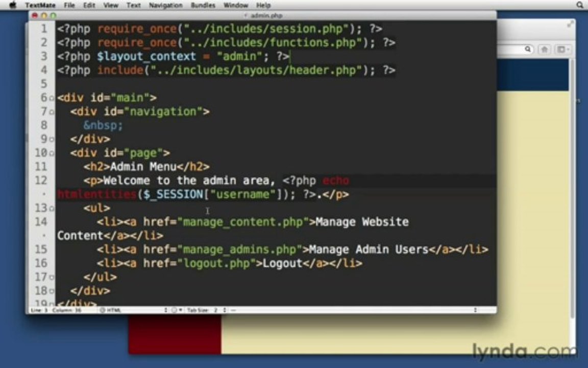Click the Admin Menu heading text
Image resolution: width=588 pixels, height=368 pixels.
tap(143, 167)
